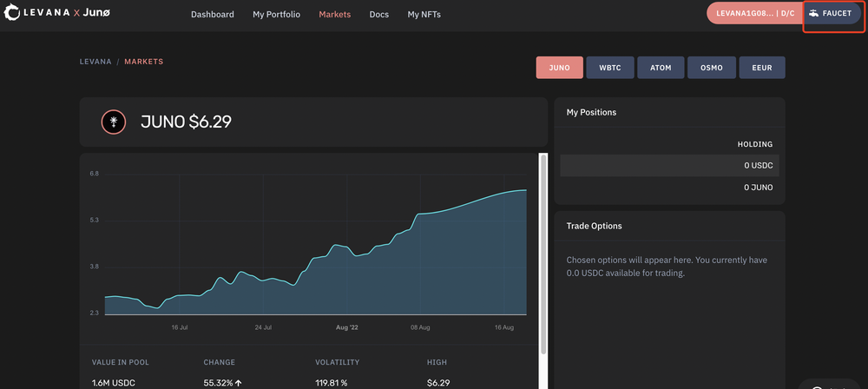Click the 16 Aug axis date
Image resolution: width=868 pixels, height=389 pixels.
point(504,327)
